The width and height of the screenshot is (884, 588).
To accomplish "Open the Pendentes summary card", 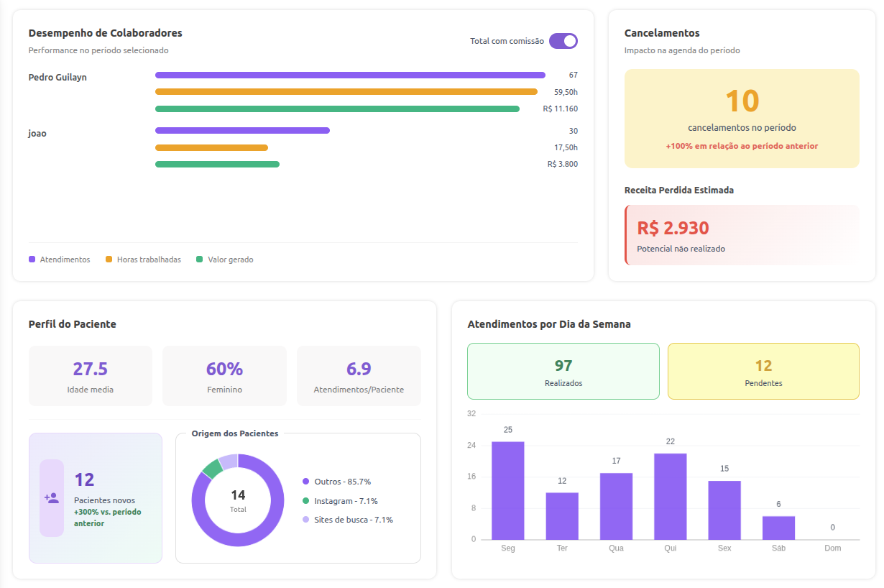I will click(763, 371).
